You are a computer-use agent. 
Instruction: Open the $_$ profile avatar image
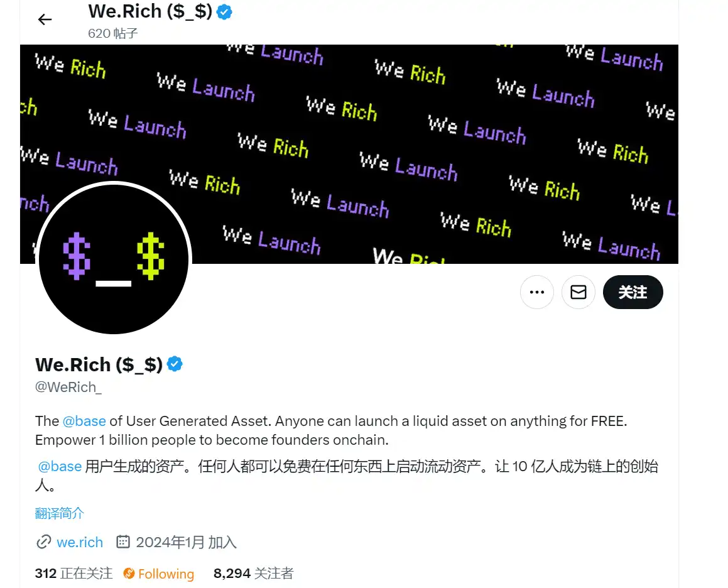(114, 258)
